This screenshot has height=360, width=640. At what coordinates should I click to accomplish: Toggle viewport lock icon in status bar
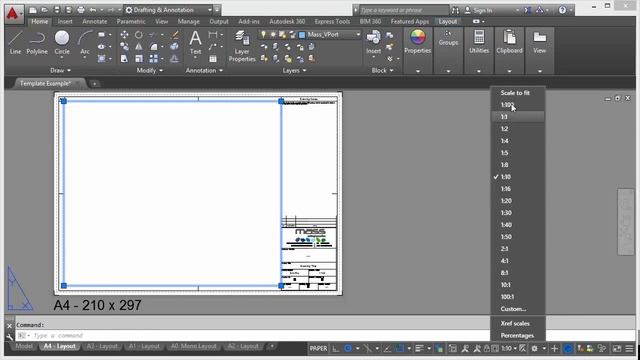(x=487, y=348)
